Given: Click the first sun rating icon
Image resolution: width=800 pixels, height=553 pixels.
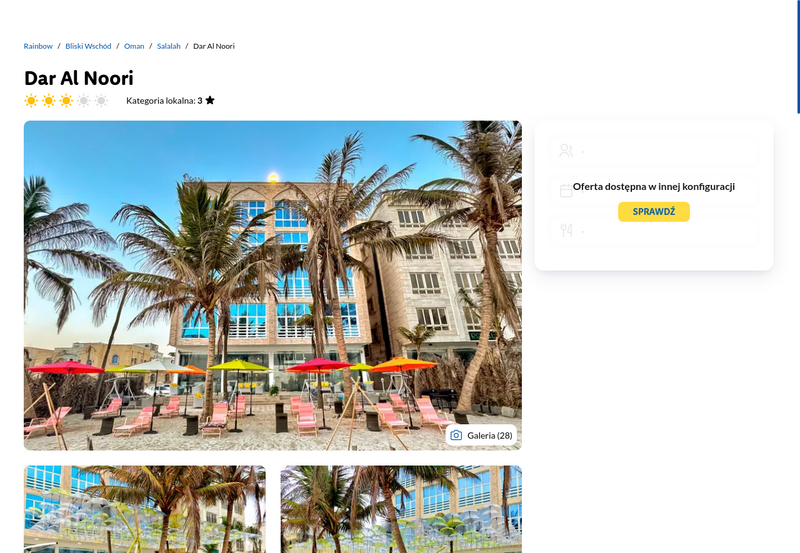Looking at the screenshot, I should click(x=31, y=100).
